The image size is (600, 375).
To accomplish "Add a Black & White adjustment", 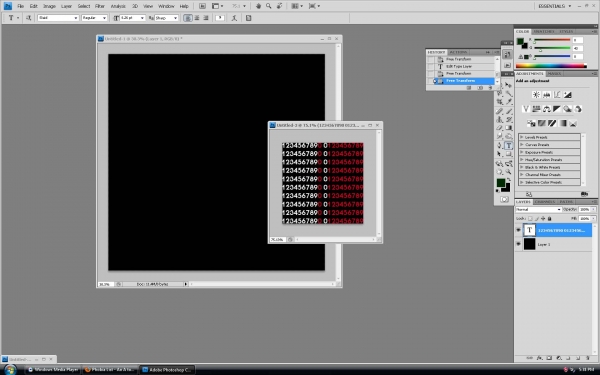I will (x=557, y=109).
